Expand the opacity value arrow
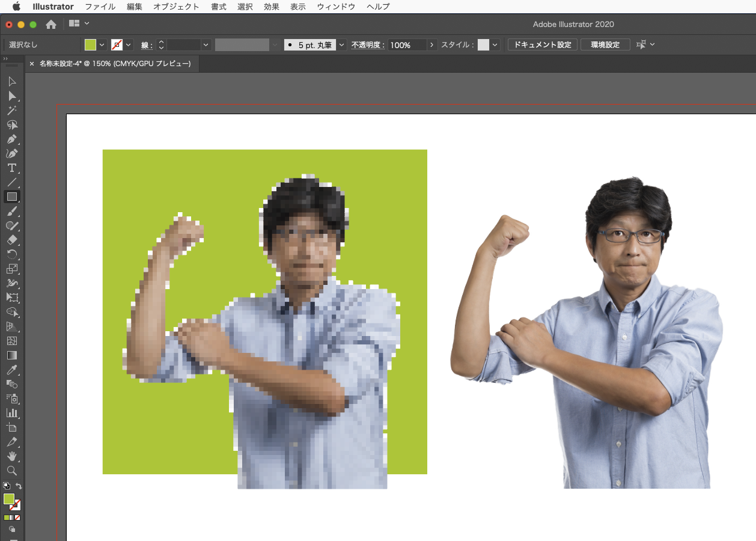 coord(432,45)
